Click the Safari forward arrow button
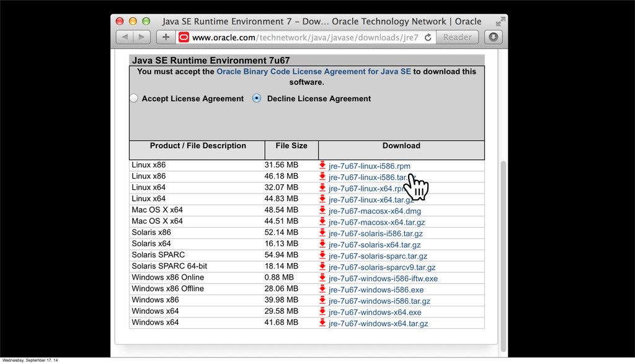The height and width of the screenshot is (364, 635). 142,37
